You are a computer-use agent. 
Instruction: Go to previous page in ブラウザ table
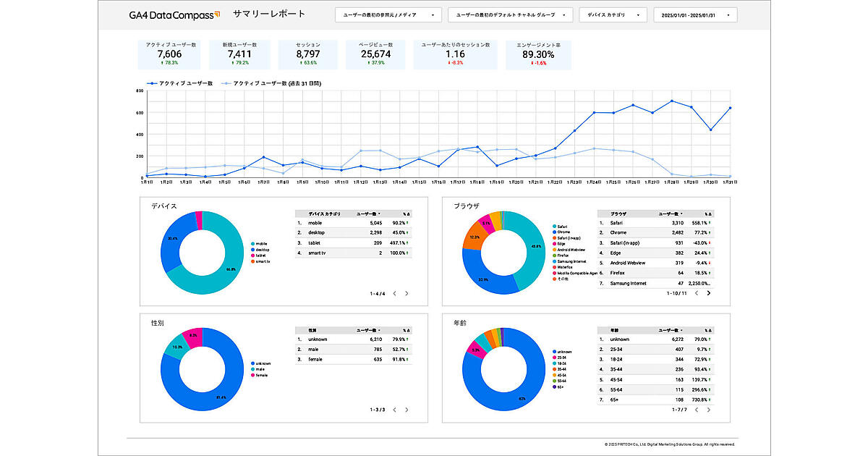tap(696, 293)
